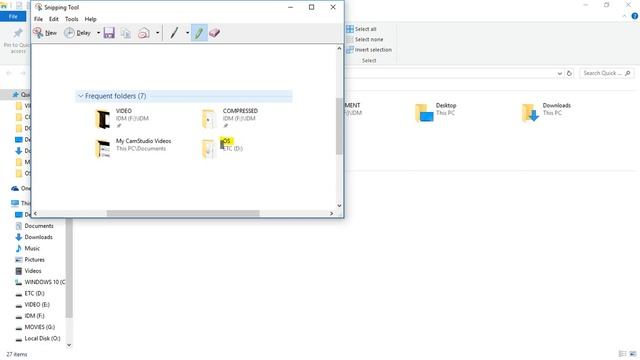This screenshot has width=640, height=360.
Task: Click the horizontal scrollbar thumb in Snipping Tool
Action: pos(183,213)
